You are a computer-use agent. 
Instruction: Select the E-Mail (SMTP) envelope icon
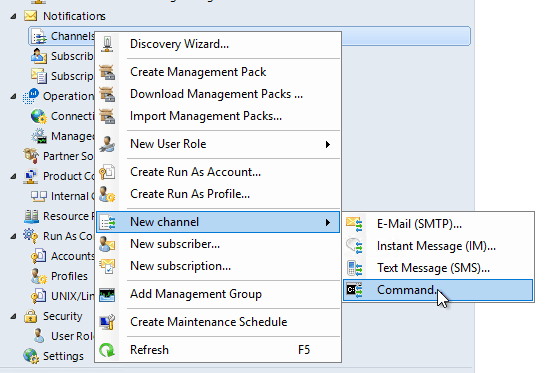click(x=354, y=224)
